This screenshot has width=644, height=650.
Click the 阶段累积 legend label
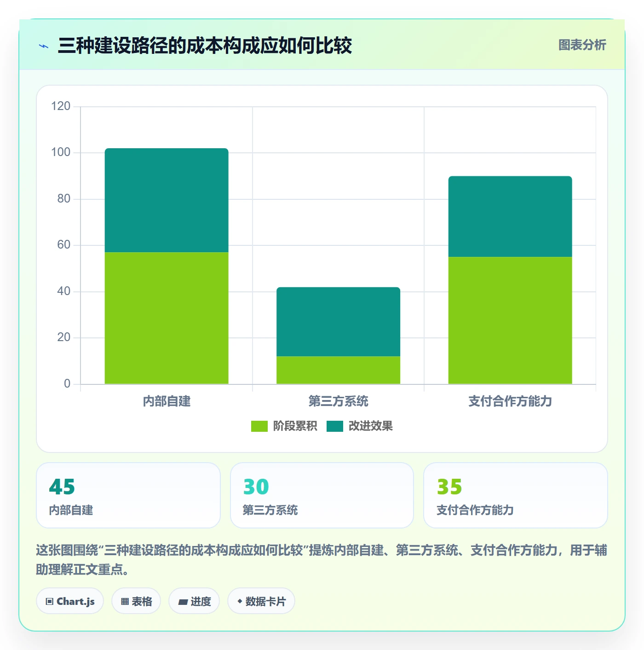[x=295, y=426]
